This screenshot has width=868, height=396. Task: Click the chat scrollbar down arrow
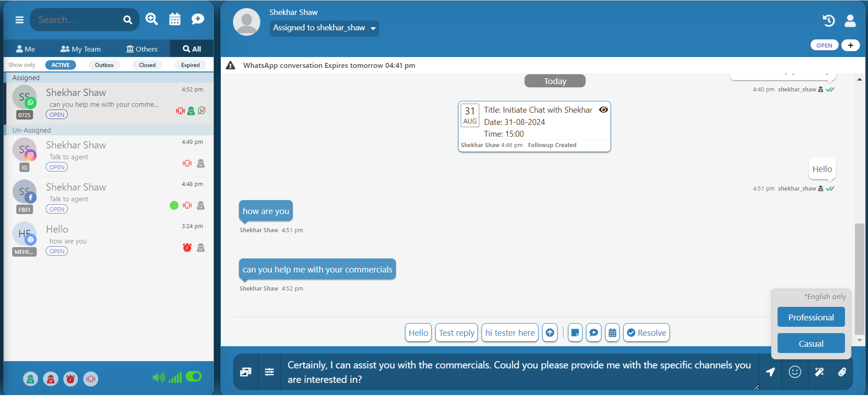(859, 340)
